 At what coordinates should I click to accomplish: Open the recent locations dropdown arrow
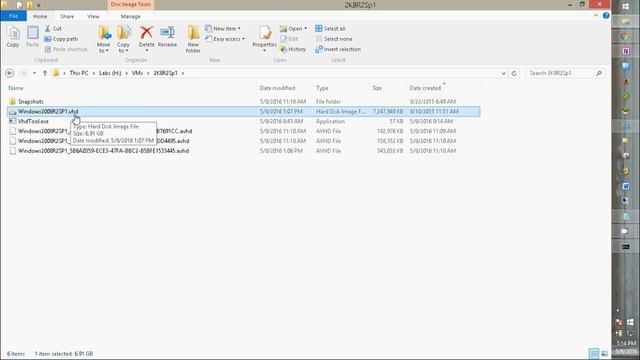tap(34, 73)
